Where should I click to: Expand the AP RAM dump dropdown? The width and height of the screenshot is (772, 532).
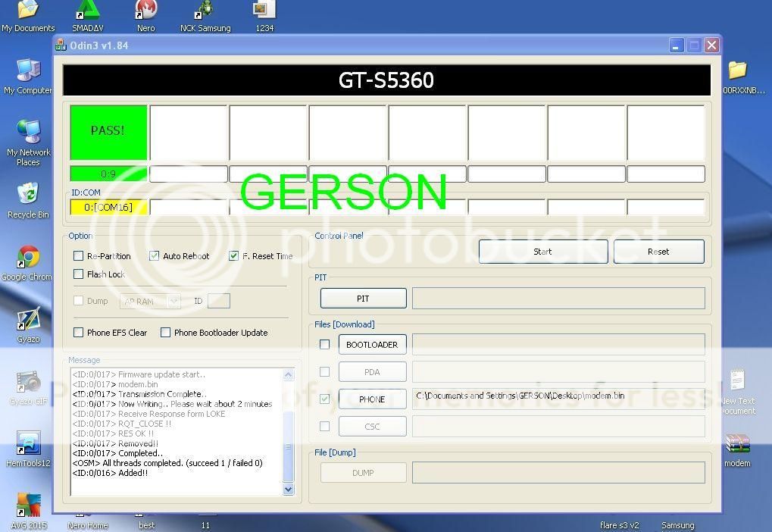coord(173,302)
